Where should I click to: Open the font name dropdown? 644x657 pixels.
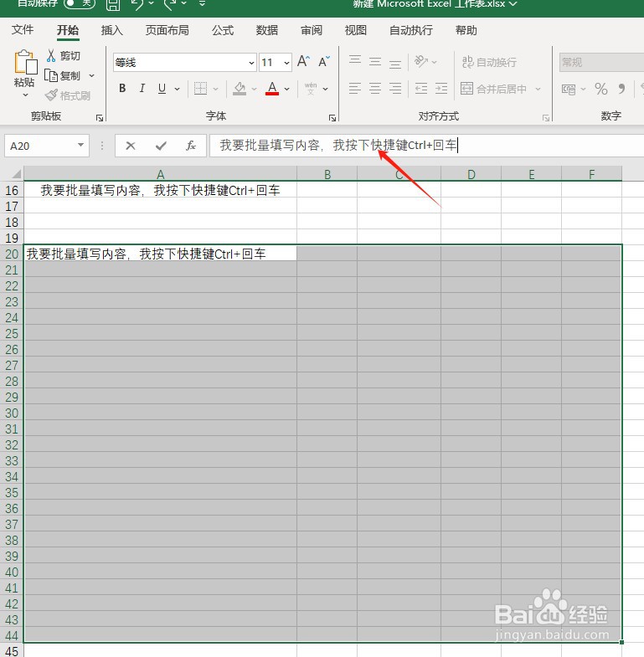(x=251, y=63)
